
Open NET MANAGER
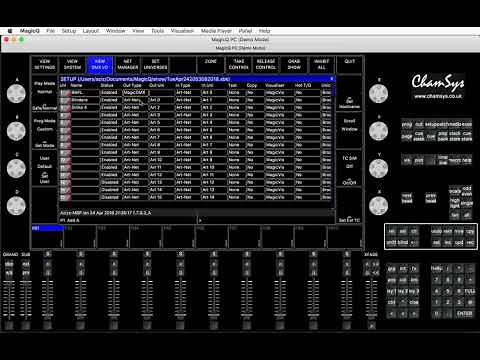tap(128, 64)
